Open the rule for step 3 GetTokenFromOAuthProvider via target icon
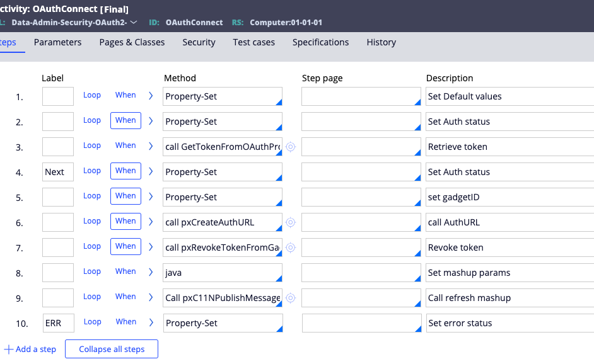594x364 pixels. [291, 147]
